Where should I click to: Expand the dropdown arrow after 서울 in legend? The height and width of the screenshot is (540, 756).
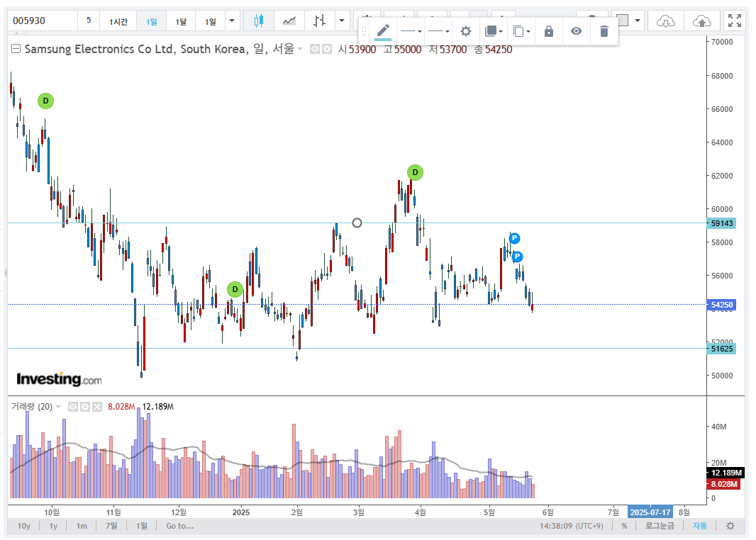300,49
